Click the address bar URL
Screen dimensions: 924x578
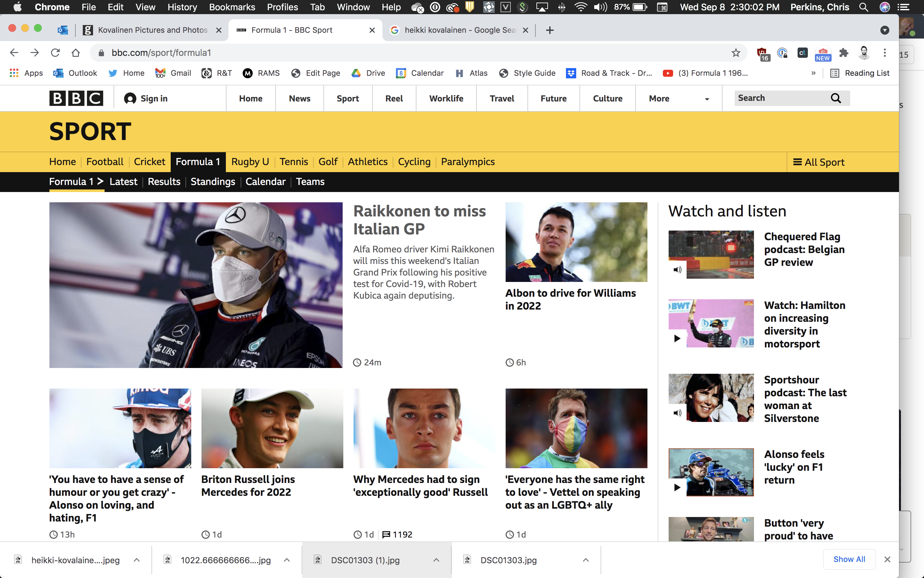point(161,53)
